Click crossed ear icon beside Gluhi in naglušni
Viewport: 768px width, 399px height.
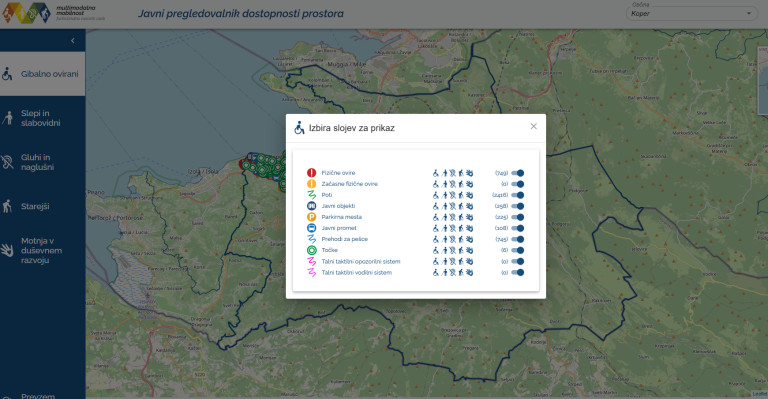click(7, 162)
